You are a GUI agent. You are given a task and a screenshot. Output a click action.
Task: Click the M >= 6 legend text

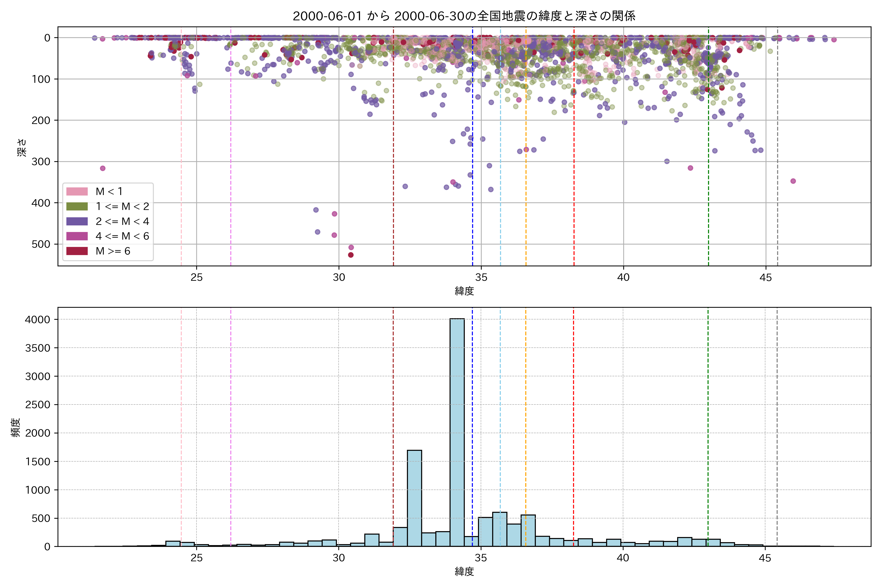[x=113, y=251]
